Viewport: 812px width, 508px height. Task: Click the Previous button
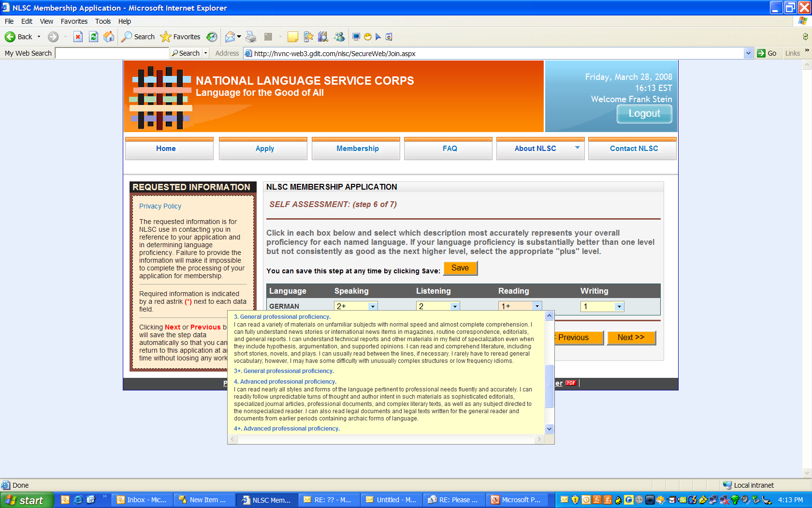pos(579,337)
